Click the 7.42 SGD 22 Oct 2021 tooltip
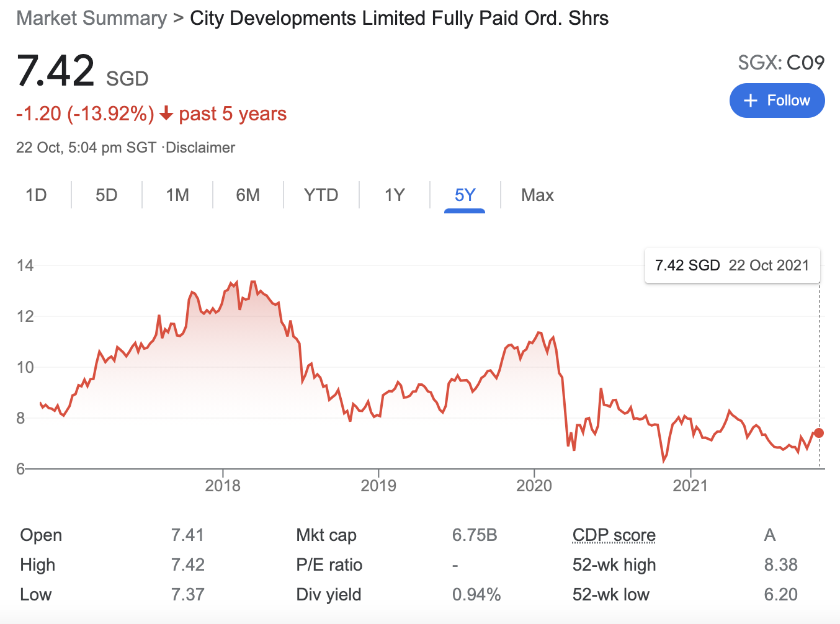This screenshot has height=624, width=840. 732,265
